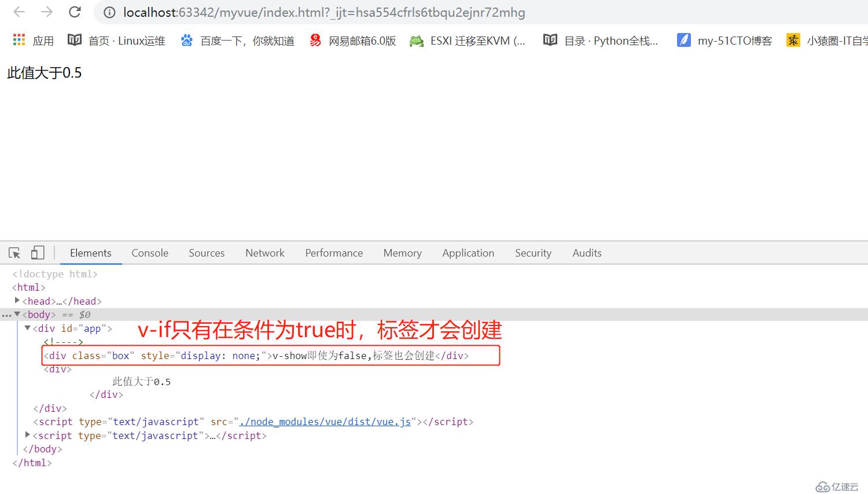Switch to the Application tab

point(468,253)
